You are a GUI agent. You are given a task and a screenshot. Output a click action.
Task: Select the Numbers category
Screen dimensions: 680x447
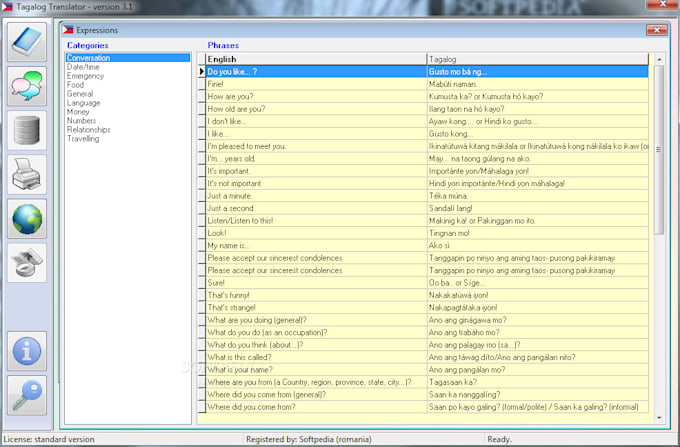click(82, 121)
